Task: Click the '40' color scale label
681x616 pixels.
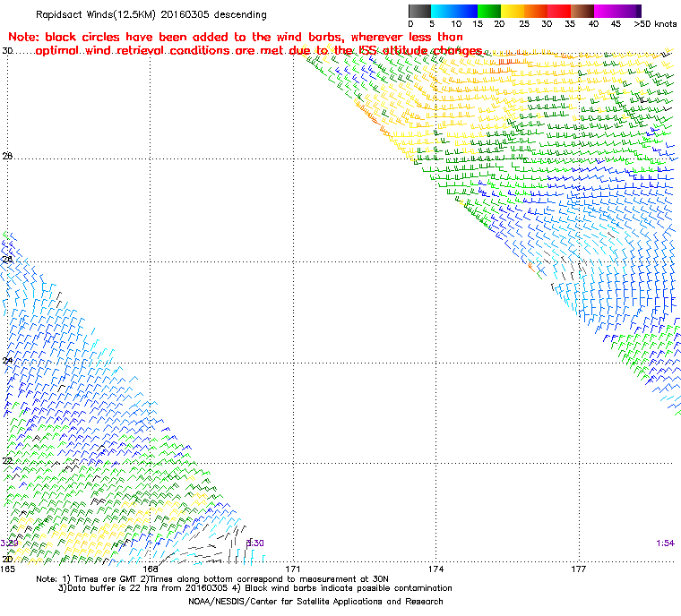Action: pyautogui.click(x=593, y=24)
